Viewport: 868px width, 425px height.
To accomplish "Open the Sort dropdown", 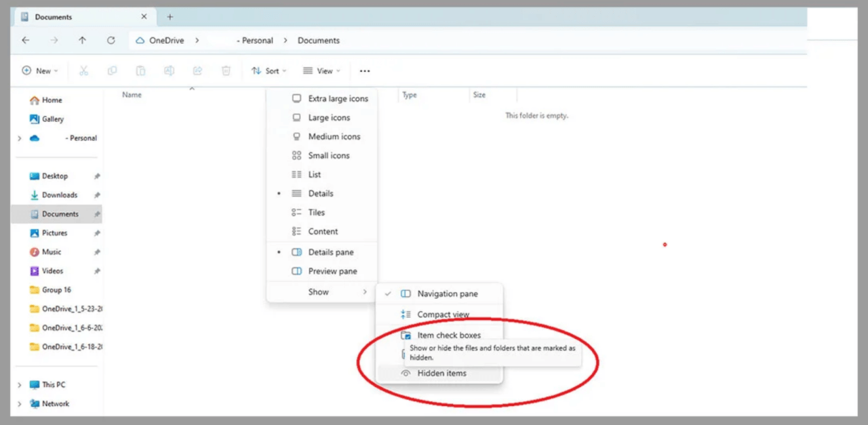I will 269,70.
